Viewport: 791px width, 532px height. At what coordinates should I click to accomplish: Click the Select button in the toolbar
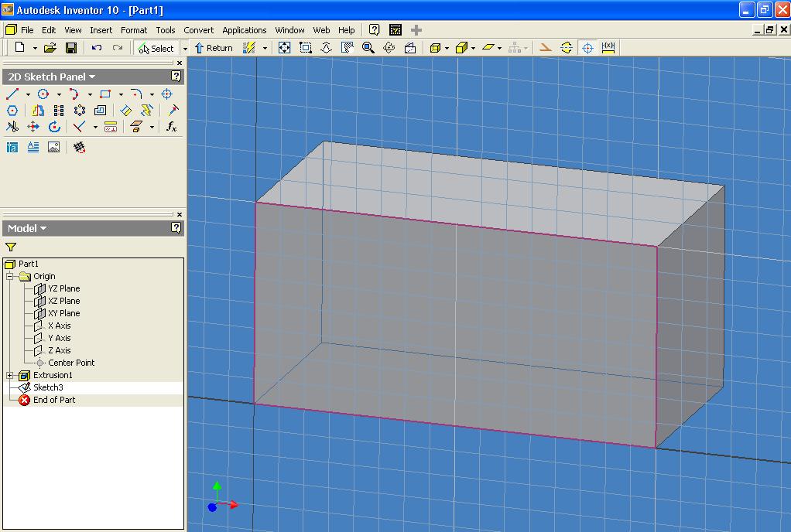click(x=156, y=48)
